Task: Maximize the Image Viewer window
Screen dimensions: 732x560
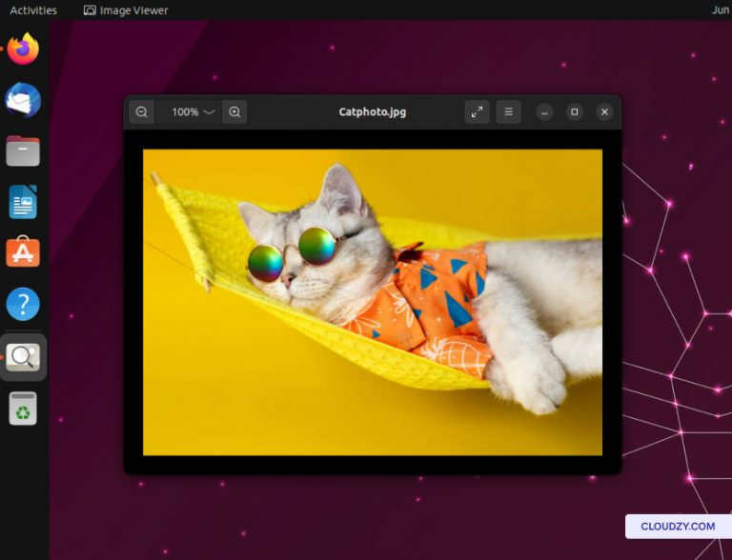Action: point(574,112)
